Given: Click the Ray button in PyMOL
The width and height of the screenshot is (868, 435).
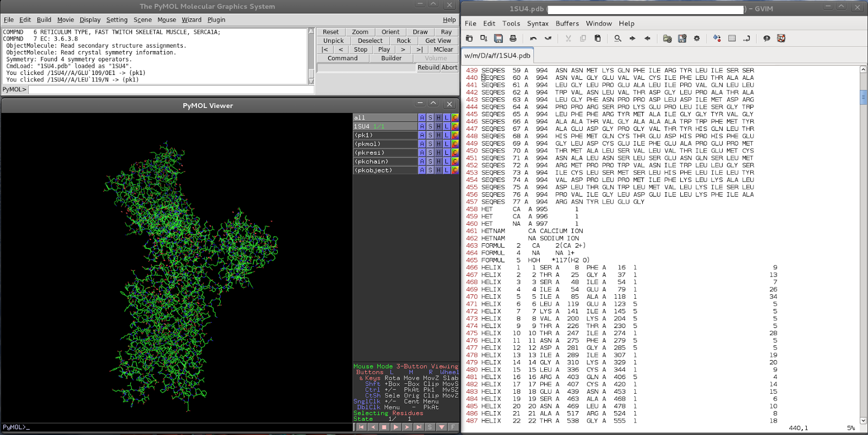Looking at the screenshot, I should click(446, 32).
